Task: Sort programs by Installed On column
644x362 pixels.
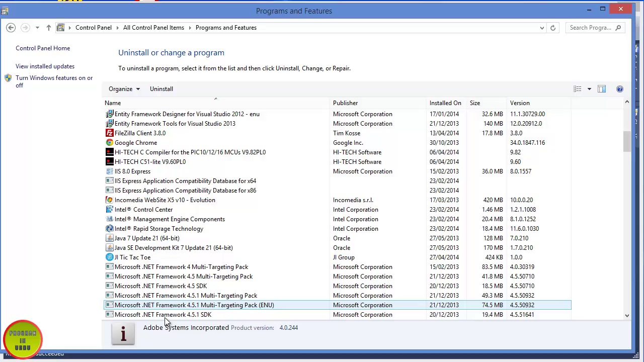Action: click(x=447, y=103)
